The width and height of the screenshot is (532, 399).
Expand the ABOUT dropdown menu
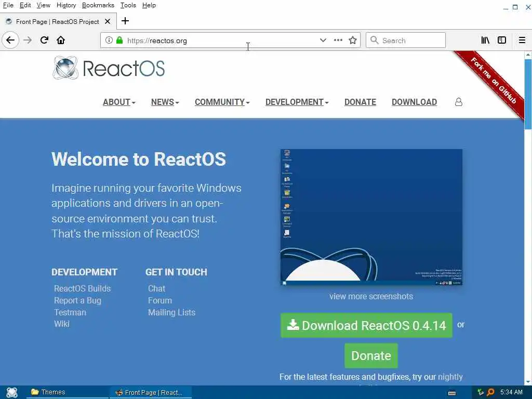click(x=119, y=102)
